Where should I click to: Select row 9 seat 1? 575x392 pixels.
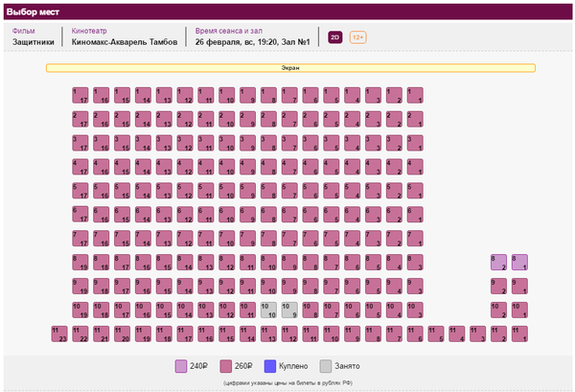519,287
